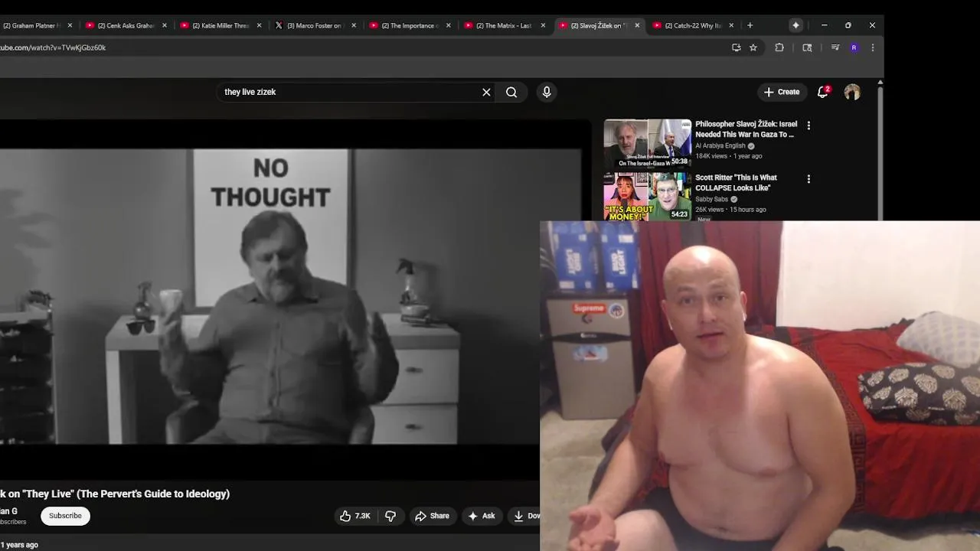Close the Marco Foster tab
The image size is (980, 551).
(354, 25)
